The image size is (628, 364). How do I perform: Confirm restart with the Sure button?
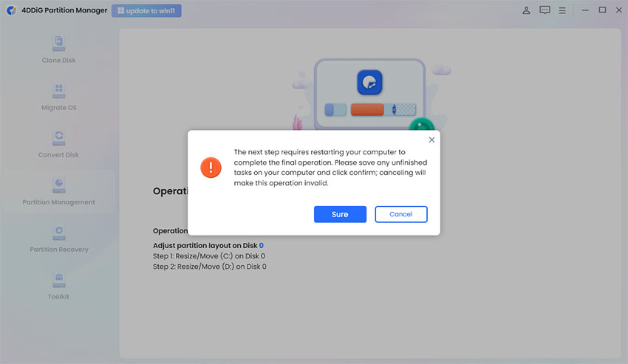[x=340, y=214]
